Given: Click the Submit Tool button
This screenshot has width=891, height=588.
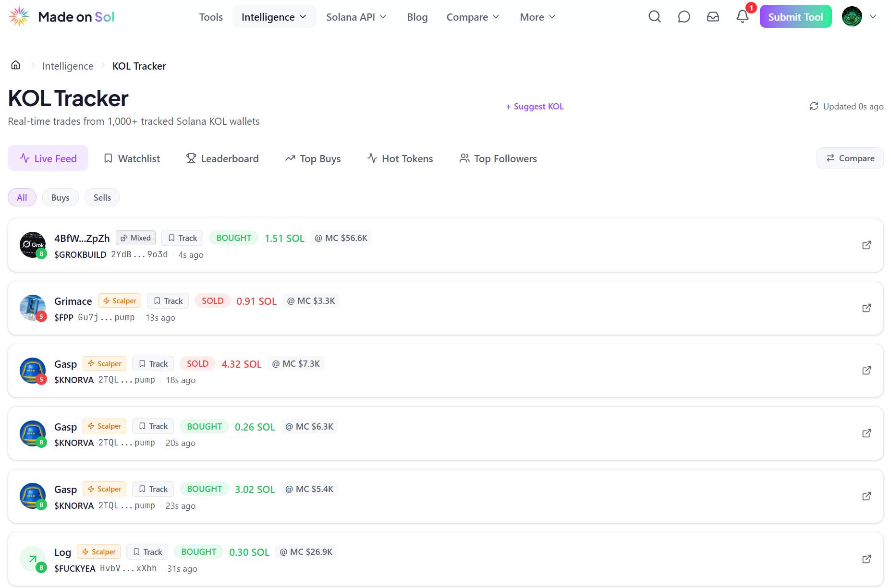Looking at the screenshot, I should point(795,17).
